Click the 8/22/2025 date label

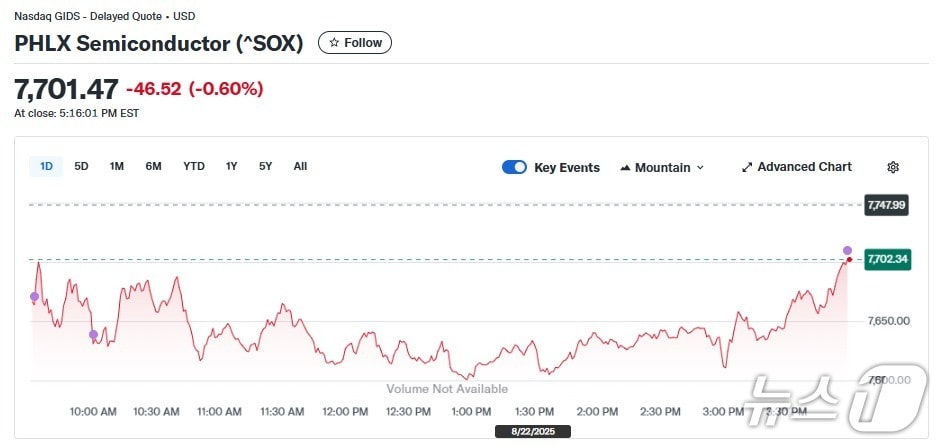click(x=532, y=431)
